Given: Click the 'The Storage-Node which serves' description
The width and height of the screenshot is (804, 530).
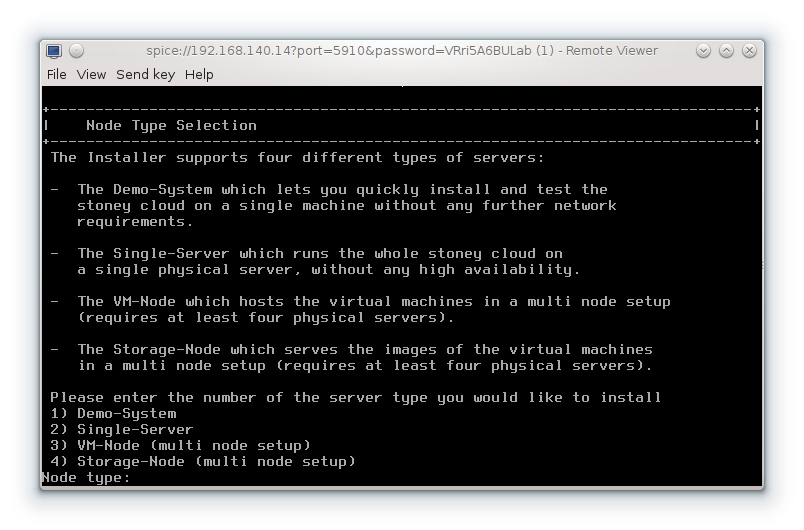Looking at the screenshot, I should (364, 349).
